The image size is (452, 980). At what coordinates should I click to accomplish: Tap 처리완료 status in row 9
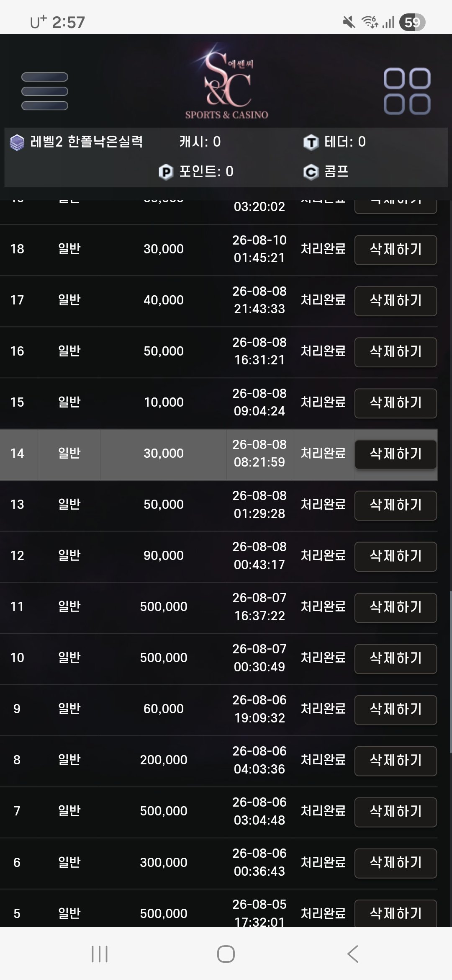pos(323,709)
